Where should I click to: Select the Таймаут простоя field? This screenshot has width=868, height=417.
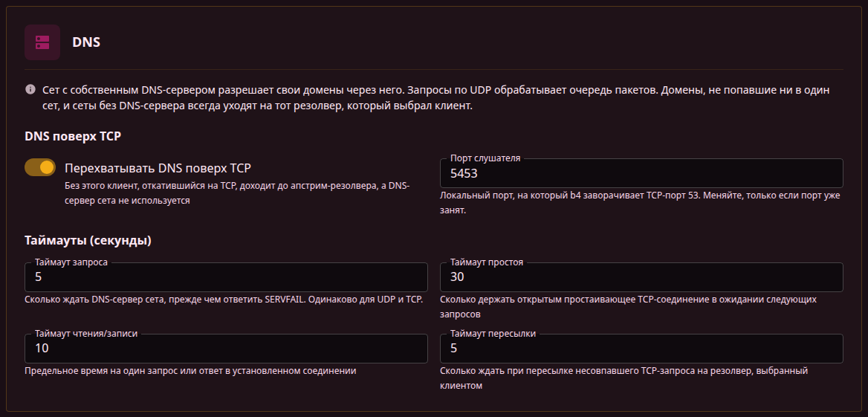coord(641,277)
